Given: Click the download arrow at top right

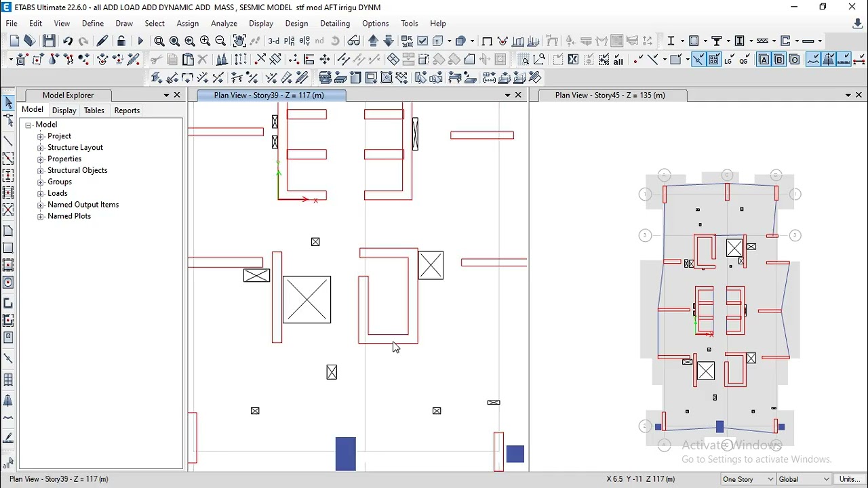Looking at the screenshot, I should tap(858, 24).
